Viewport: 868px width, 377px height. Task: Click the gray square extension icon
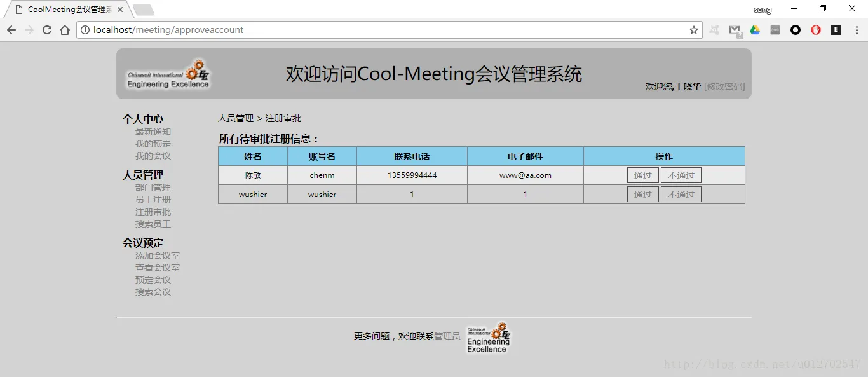click(775, 30)
